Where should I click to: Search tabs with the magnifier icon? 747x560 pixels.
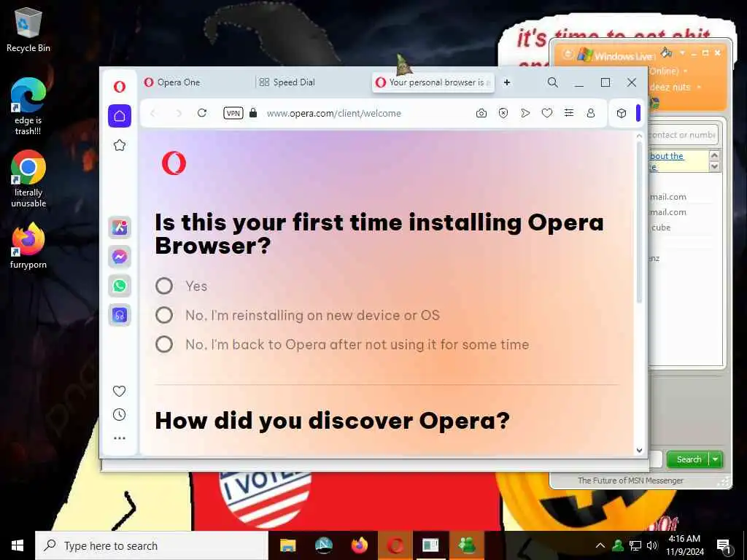pos(553,82)
